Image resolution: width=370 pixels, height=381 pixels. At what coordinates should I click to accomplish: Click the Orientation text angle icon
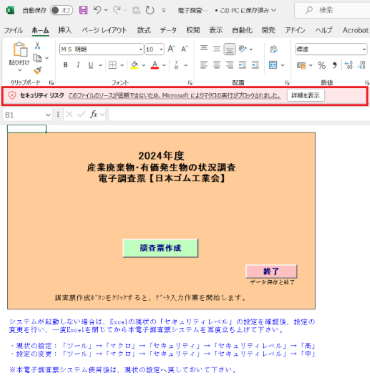click(243, 49)
